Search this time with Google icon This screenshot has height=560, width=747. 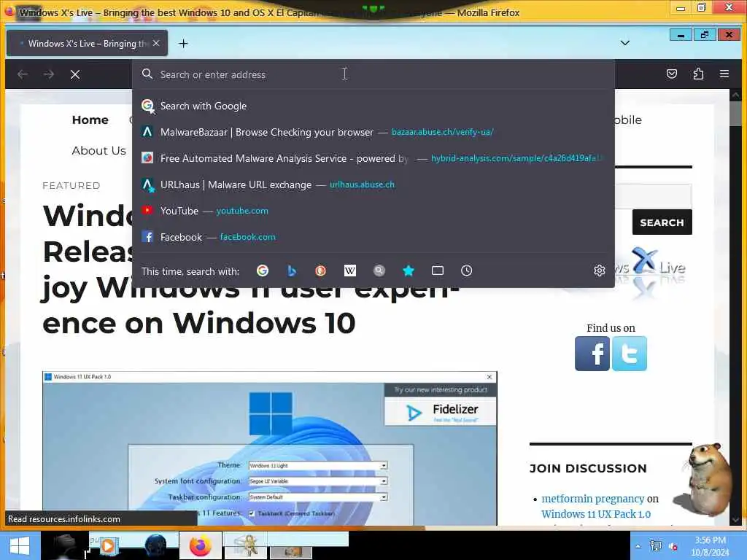pyautogui.click(x=263, y=271)
